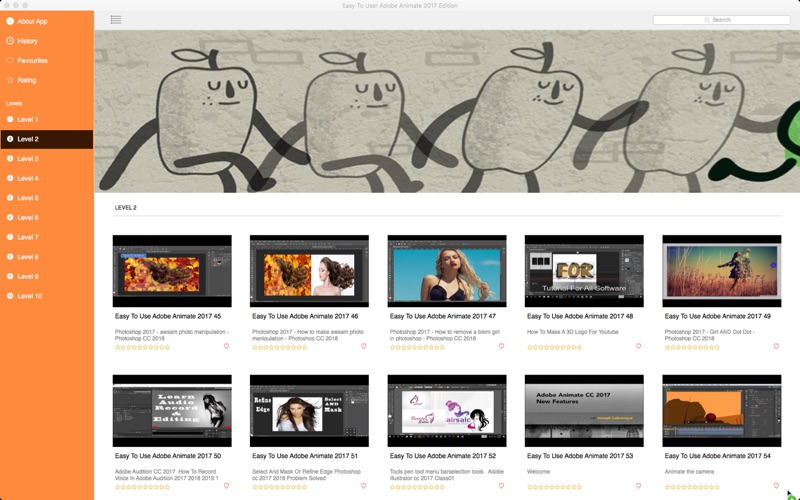Click title 'Easy To Use Adobe Animate 2017 47'
Viewport: 800px width, 500px height.
443,316
